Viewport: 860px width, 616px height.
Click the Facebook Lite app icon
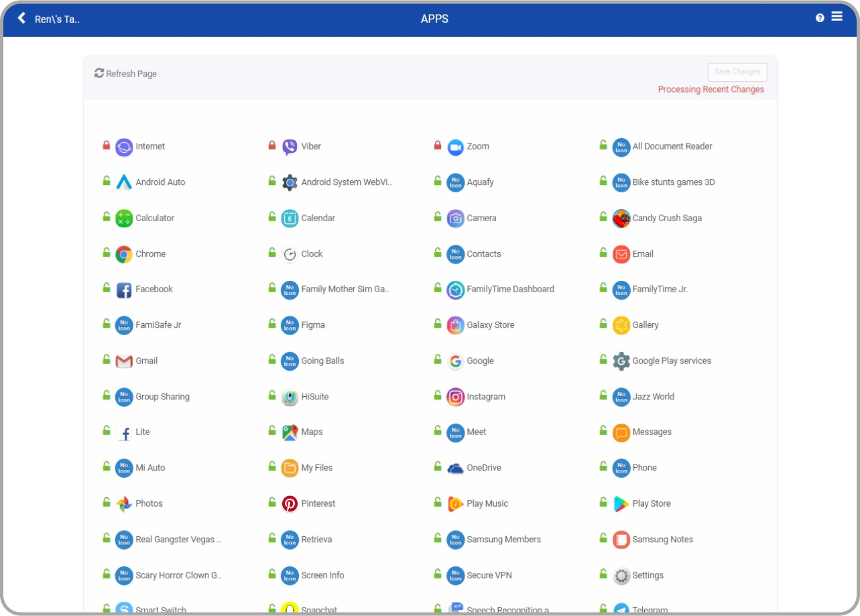[124, 432]
